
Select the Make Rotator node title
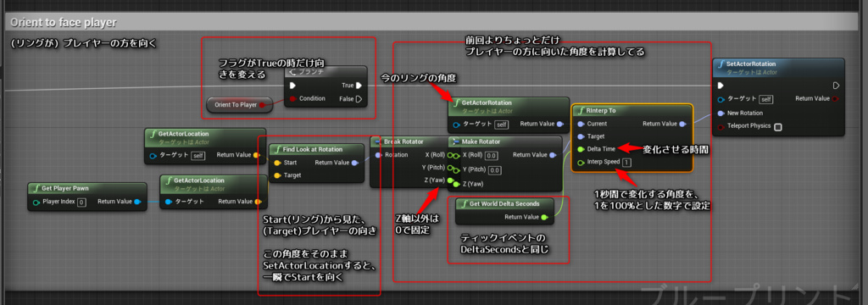click(481, 141)
